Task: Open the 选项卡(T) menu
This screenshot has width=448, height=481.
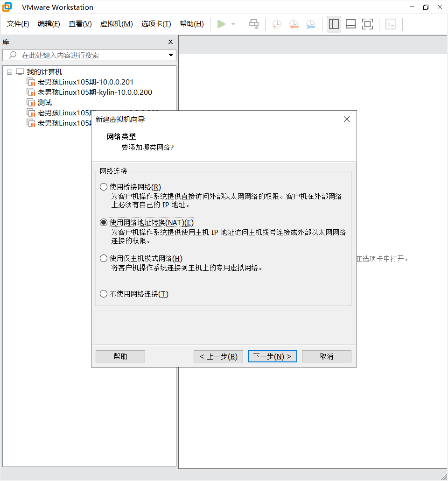Action: (156, 24)
